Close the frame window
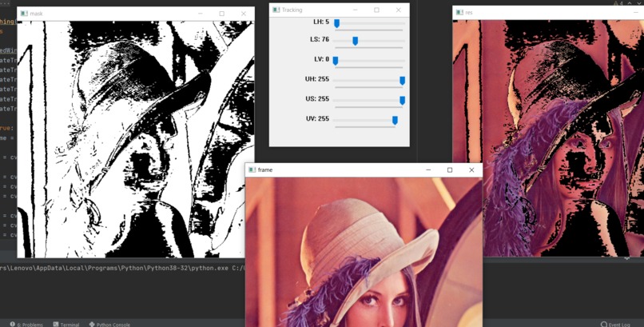This screenshot has width=644, height=327. coord(471,169)
